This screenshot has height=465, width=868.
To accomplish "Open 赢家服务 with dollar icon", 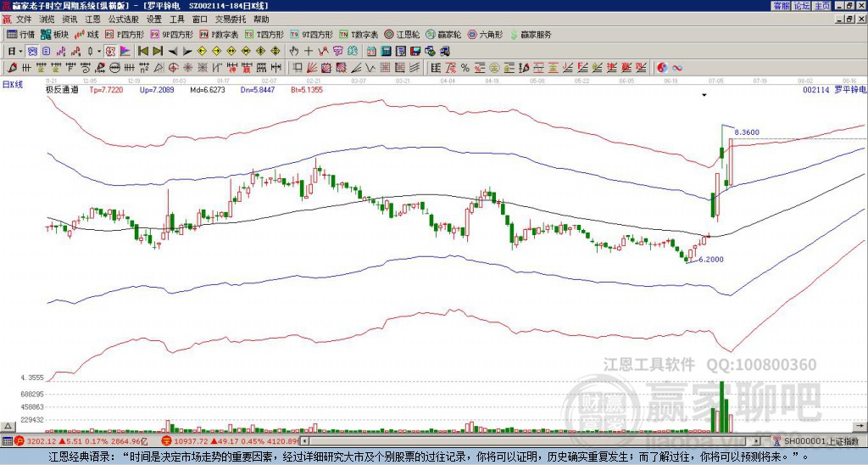I will [531, 34].
